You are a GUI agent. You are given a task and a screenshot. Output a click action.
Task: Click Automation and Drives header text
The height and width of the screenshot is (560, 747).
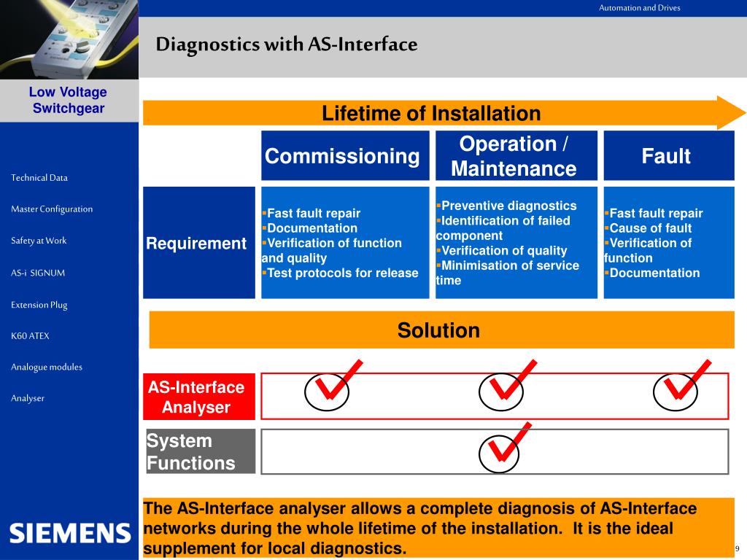(639, 7)
